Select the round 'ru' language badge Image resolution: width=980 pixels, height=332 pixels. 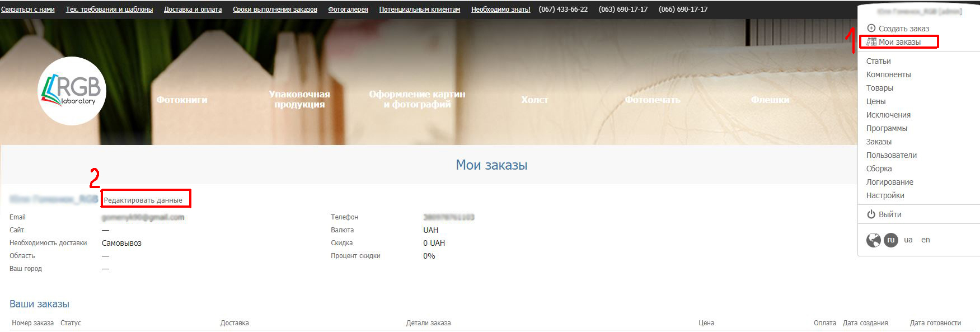click(x=890, y=240)
